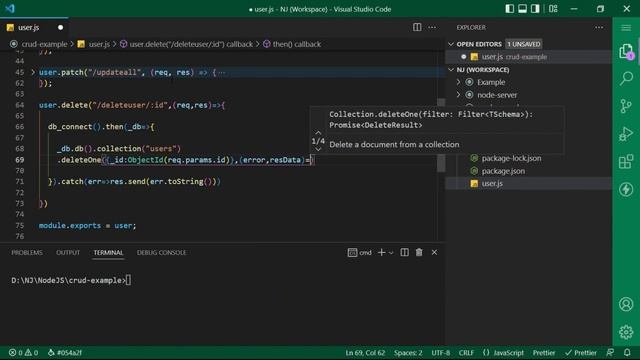Open the hamburger menu in activity bar

coord(626,27)
